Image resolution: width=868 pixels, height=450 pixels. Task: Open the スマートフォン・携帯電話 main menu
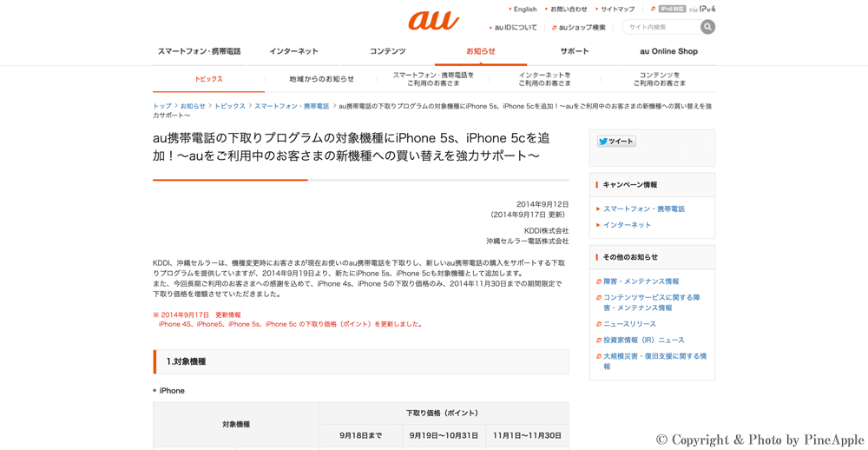click(199, 51)
